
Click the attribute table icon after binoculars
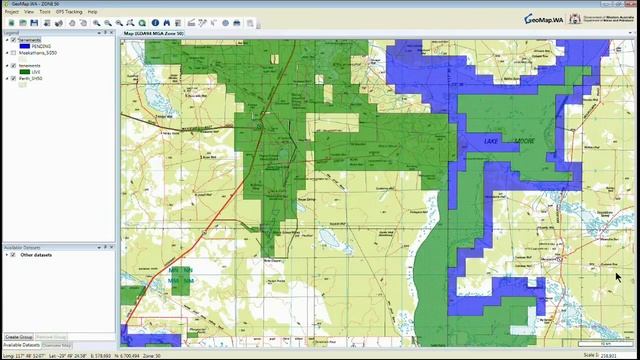pyautogui.click(x=178, y=23)
